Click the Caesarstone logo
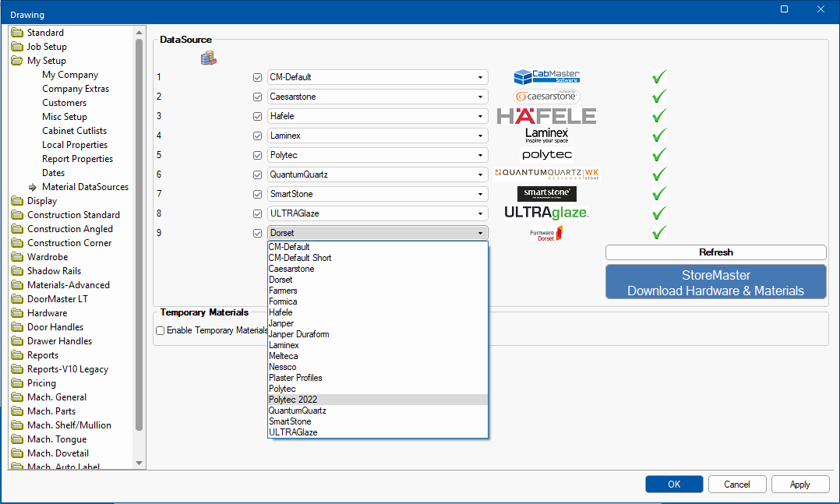 coord(546,97)
